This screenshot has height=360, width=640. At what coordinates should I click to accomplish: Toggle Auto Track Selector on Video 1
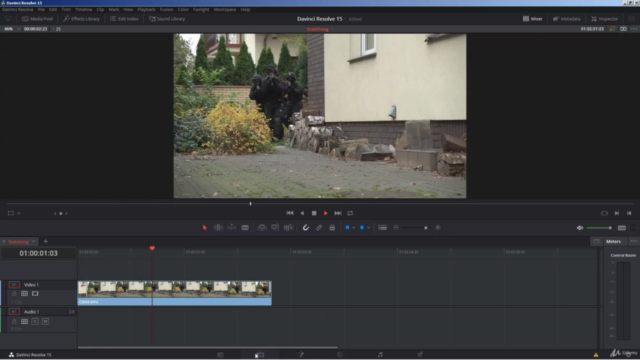point(24,293)
